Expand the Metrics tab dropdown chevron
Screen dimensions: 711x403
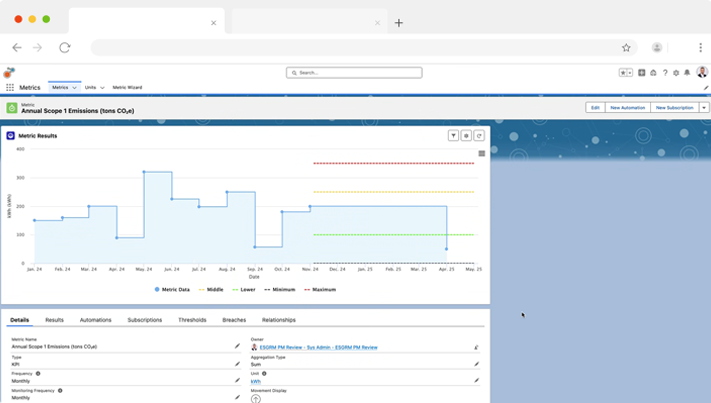click(x=74, y=88)
